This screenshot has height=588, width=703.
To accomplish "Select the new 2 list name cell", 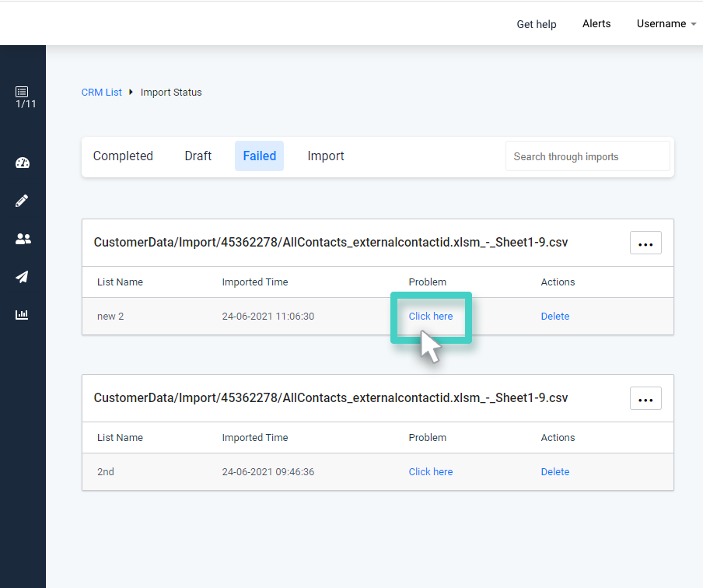I will (x=110, y=317).
